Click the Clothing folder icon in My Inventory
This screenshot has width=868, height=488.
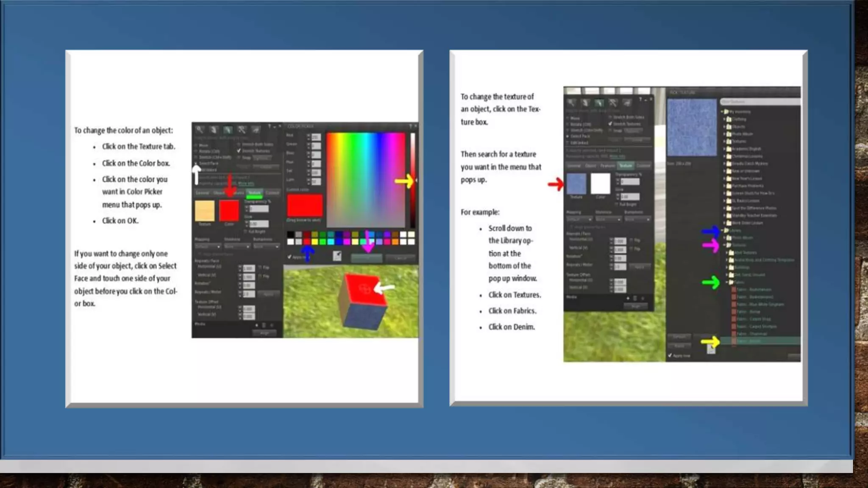tap(729, 119)
